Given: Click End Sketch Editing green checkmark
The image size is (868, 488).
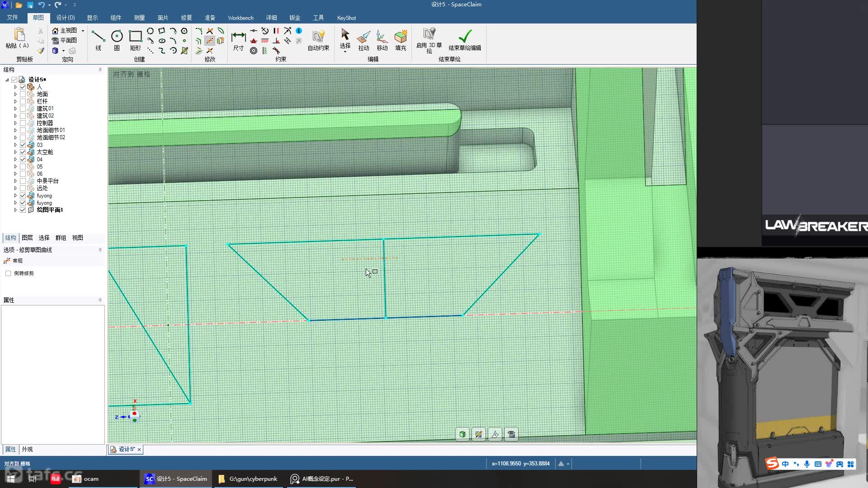Looking at the screenshot, I should (465, 40).
